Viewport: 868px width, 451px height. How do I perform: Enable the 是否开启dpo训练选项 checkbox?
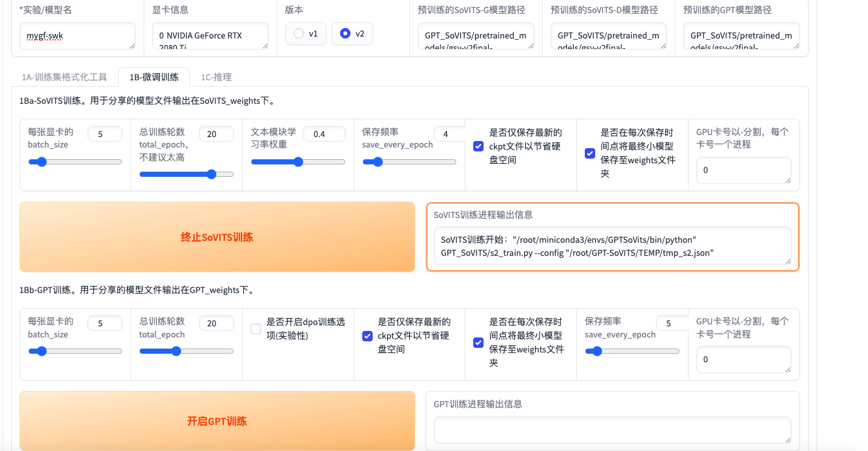pyautogui.click(x=256, y=329)
